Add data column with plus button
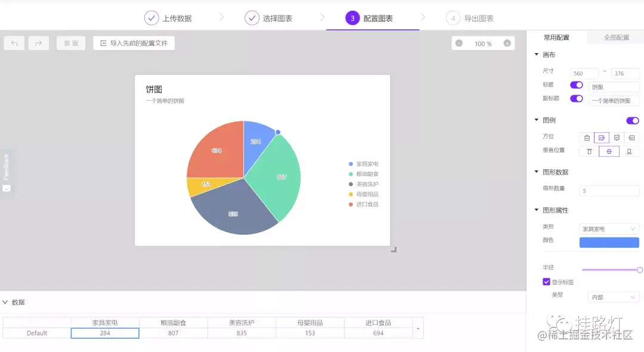644x352 pixels. coord(418,328)
